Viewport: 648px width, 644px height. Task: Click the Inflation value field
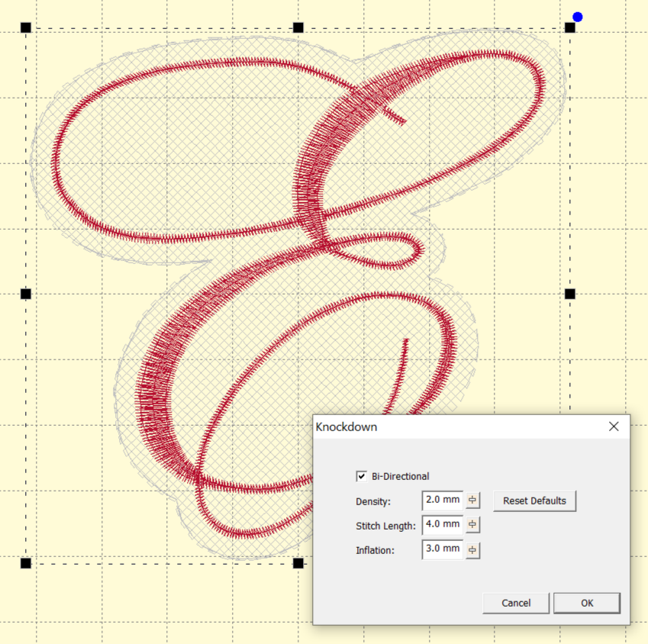pyautogui.click(x=442, y=549)
